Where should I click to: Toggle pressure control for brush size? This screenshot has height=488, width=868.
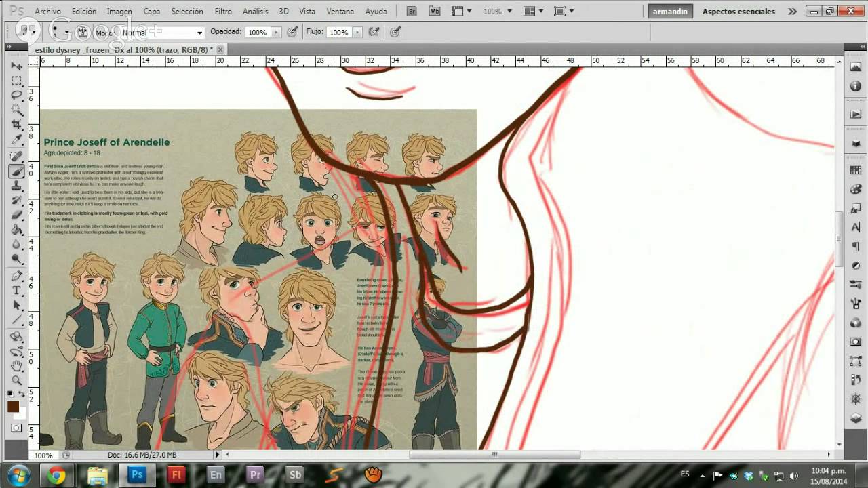tap(395, 32)
